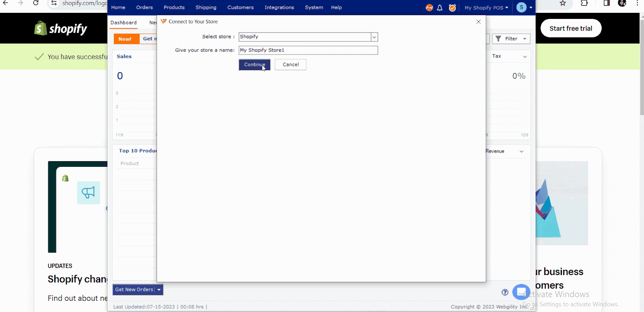Bookmark this page with star icon

click(563, 3)
